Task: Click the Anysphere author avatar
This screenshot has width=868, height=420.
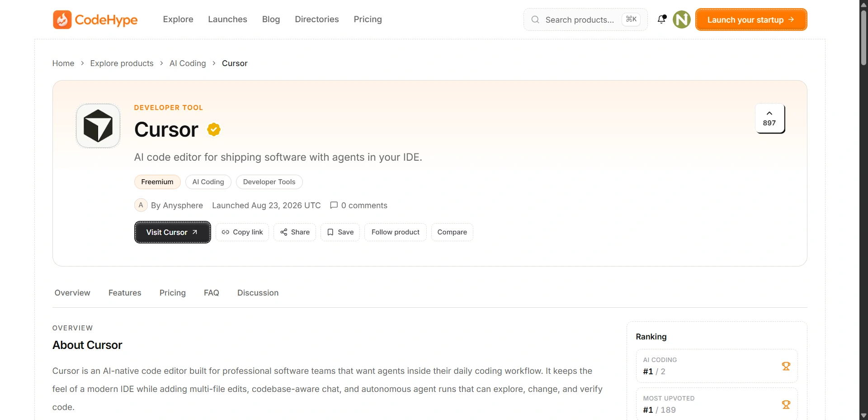Action: pos(141,205)
